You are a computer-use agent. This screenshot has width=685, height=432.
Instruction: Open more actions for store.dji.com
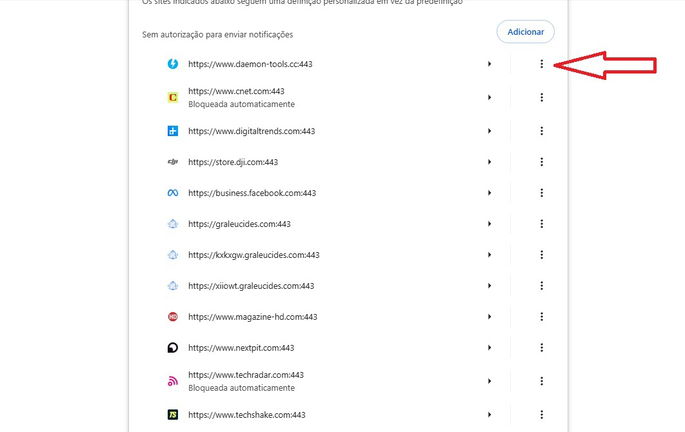click(541, 161)
